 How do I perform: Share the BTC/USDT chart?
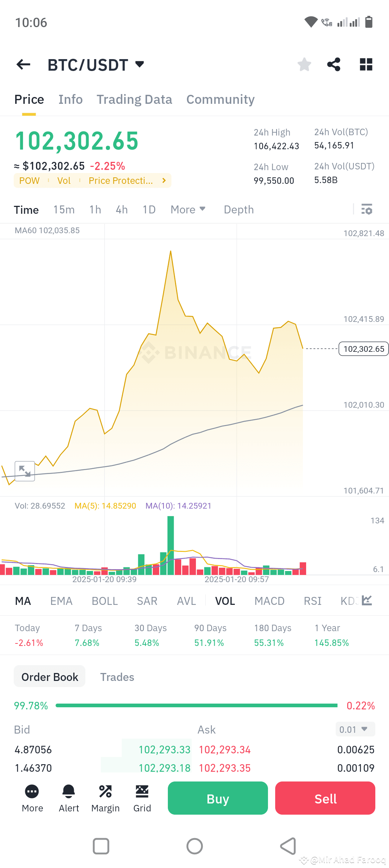(x=333, y=64)
